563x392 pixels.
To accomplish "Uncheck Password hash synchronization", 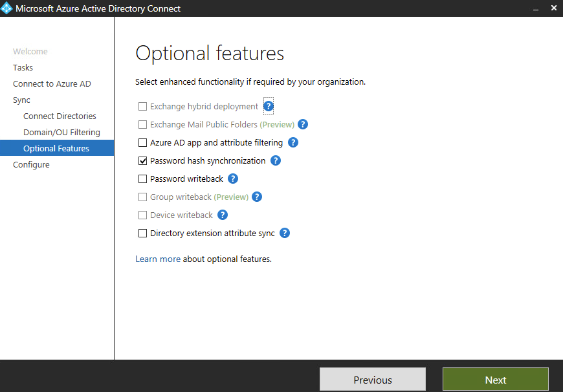I will (x=142, y=160).
